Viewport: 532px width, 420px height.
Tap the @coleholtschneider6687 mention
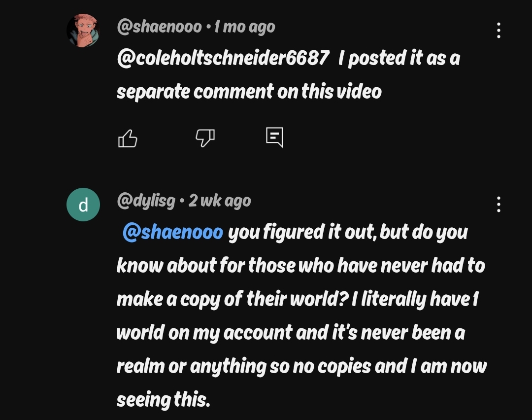(223, 58)
